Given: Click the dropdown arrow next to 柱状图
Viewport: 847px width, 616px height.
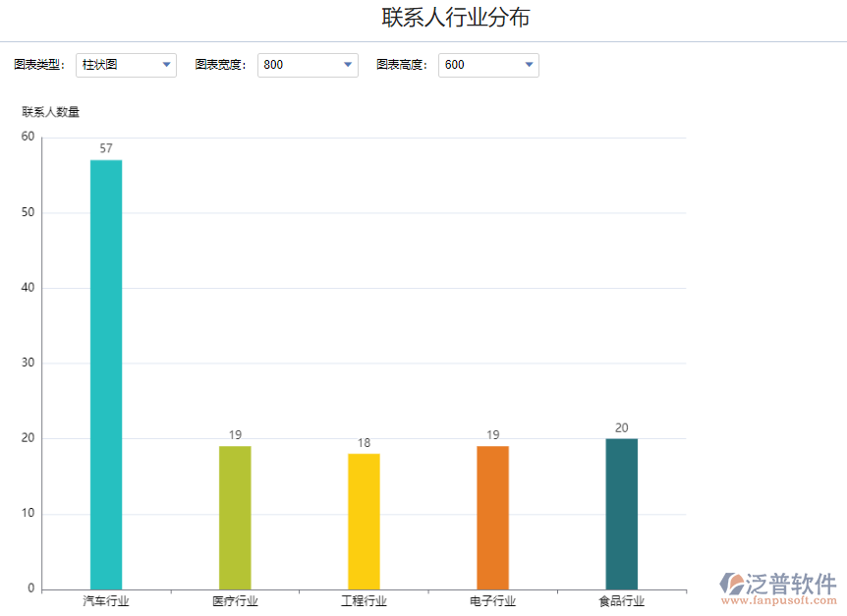Looking at the screenshot, I should tap(166, 65).
